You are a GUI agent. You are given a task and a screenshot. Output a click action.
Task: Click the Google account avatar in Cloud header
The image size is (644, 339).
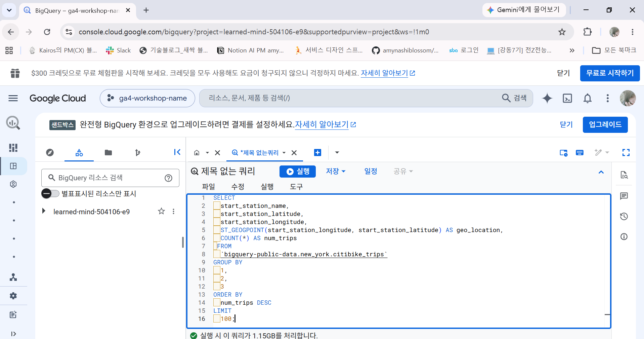pyautogui.click(x=628, y=98)
